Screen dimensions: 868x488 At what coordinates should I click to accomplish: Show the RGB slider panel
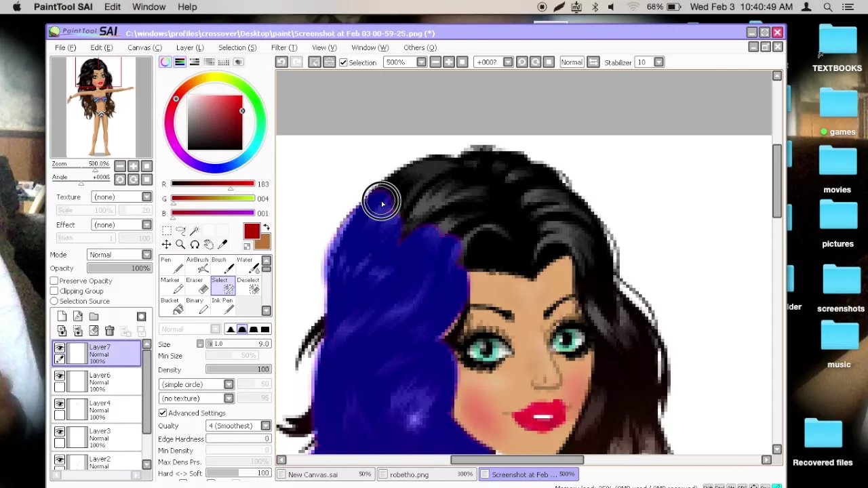coord(180,62)
